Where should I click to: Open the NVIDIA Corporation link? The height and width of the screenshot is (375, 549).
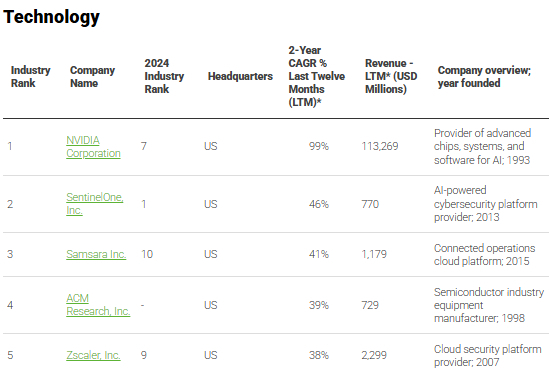(93, 147)
